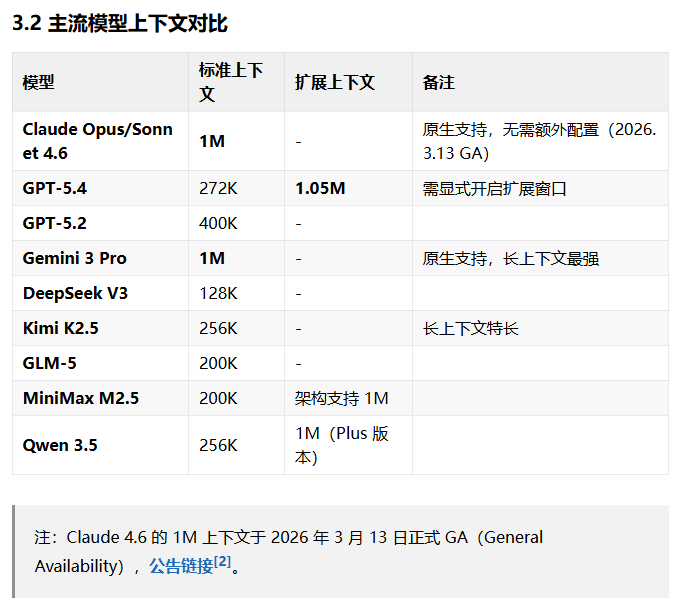The image size is (678, 605).
Task: Click the 原生支持，长上下文最强 remark
Action: coord(511,258)
